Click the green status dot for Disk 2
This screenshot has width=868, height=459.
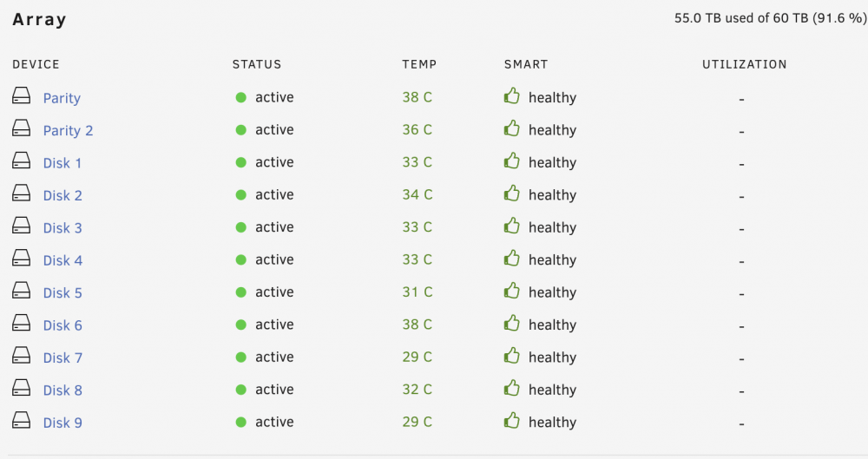(240, 195)
